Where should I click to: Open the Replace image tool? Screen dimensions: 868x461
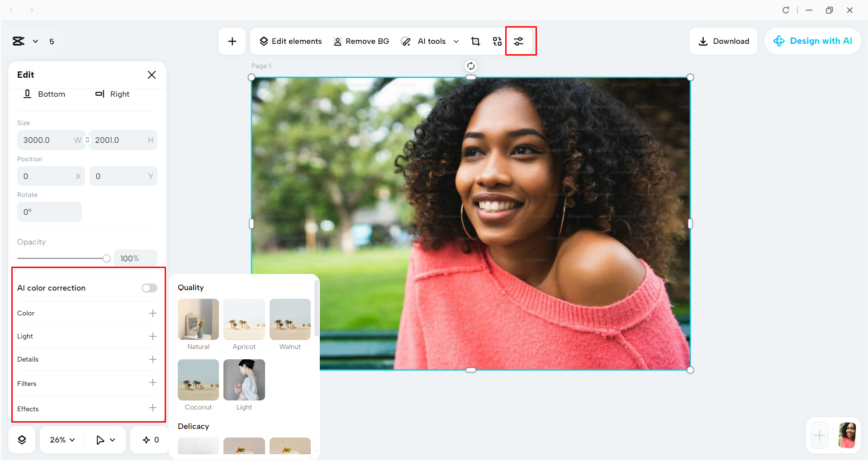(497, 41)
